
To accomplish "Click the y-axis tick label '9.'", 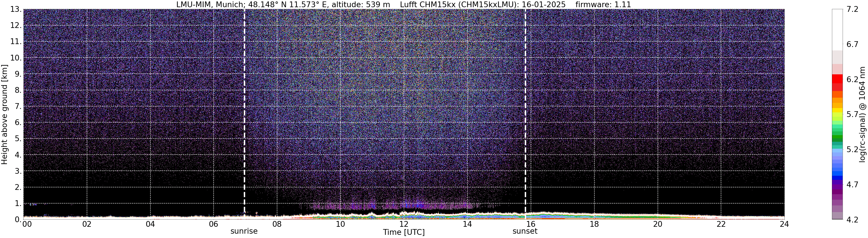I will [18, 74].
